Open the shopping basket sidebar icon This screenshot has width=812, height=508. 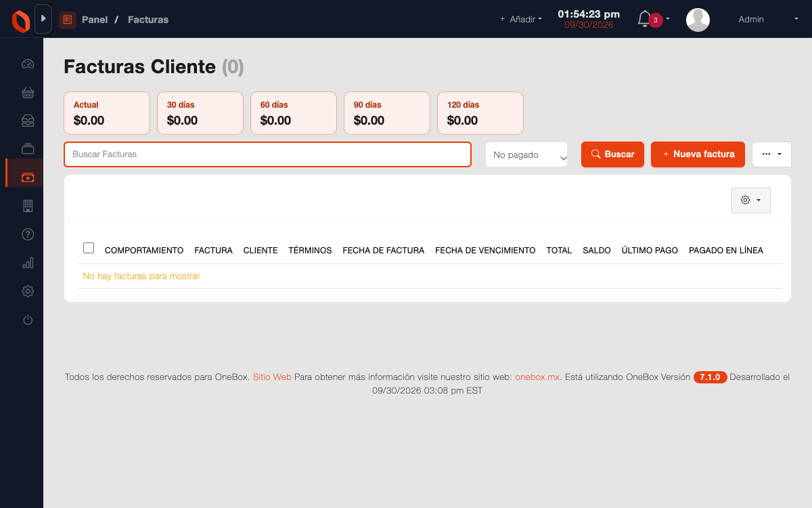tap(28, 93)
